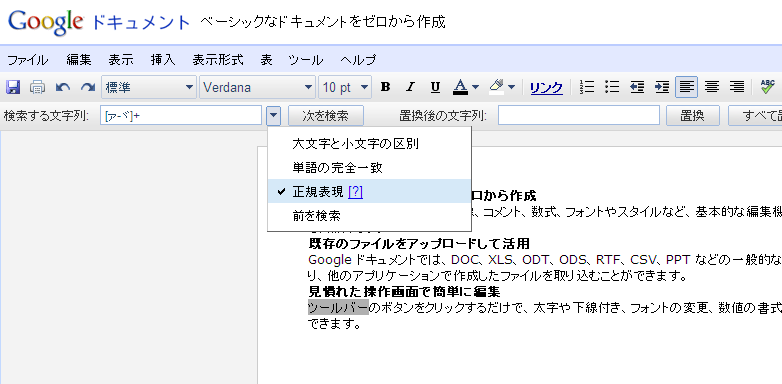
Task: Open the [?] regex help link
Action: (x=355, y=192)
